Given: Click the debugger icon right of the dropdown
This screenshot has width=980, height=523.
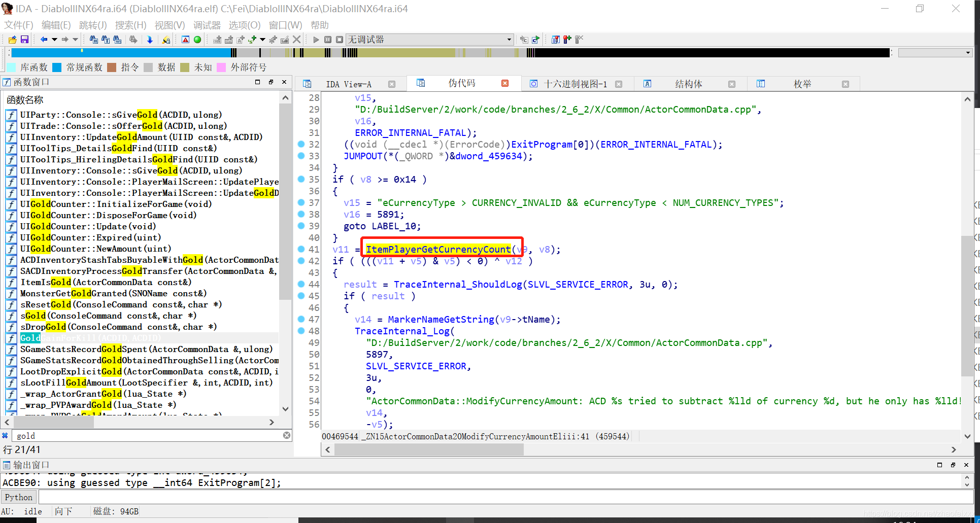Looking at the screenshot, I should click(x=524, y=40).
